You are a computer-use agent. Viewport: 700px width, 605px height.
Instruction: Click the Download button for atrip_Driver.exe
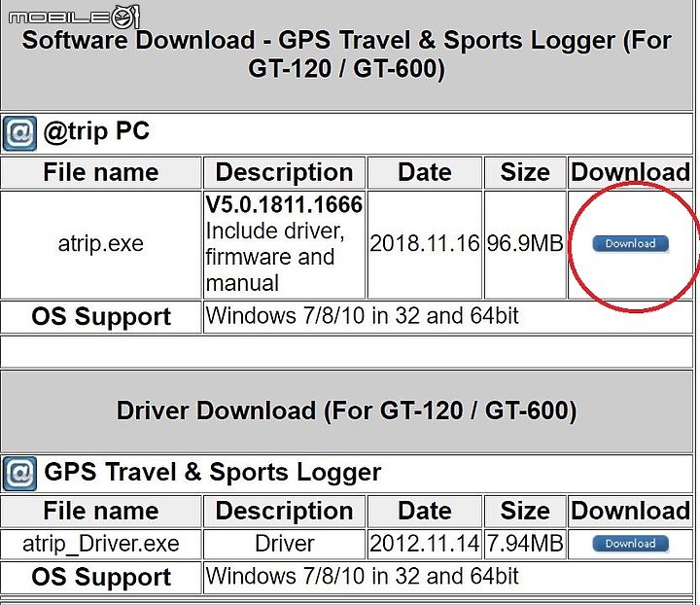[630, 544]
